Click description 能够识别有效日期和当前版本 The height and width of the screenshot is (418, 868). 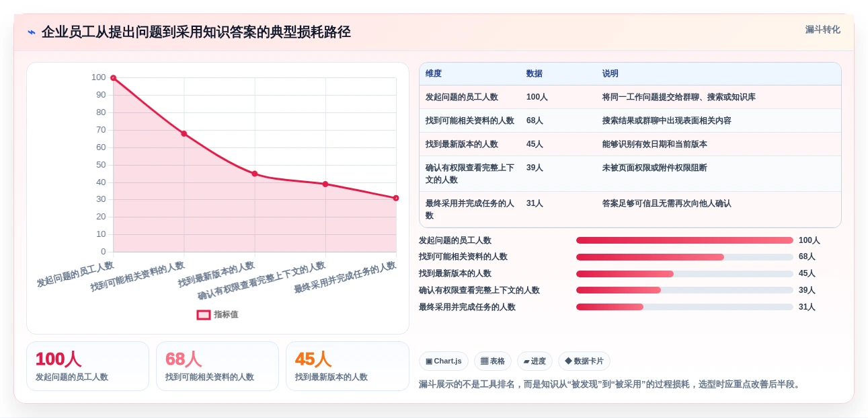(655, 144)
